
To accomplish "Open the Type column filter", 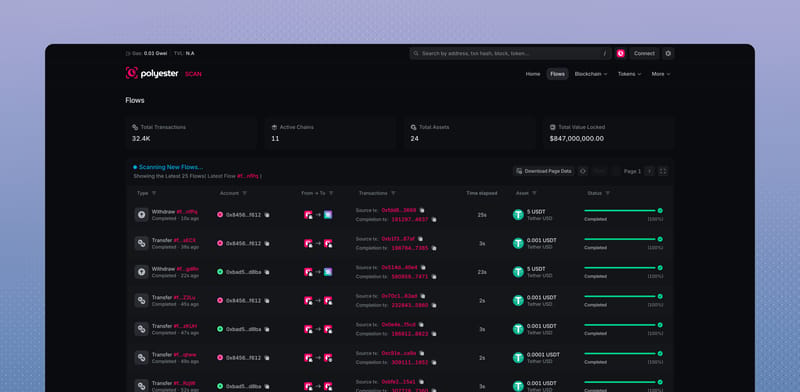I will [154, 193].
